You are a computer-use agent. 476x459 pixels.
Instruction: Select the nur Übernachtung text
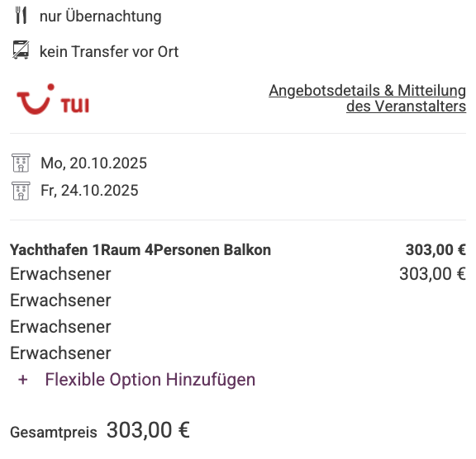[101, 16]
